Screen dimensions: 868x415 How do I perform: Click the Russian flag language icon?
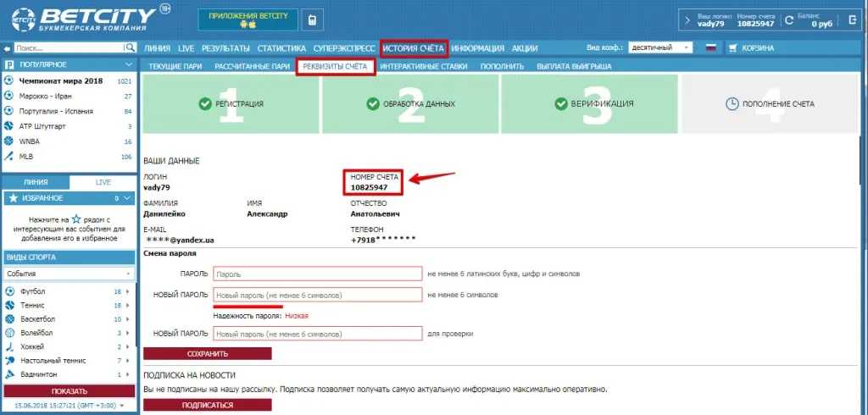(x=711, y=48)
